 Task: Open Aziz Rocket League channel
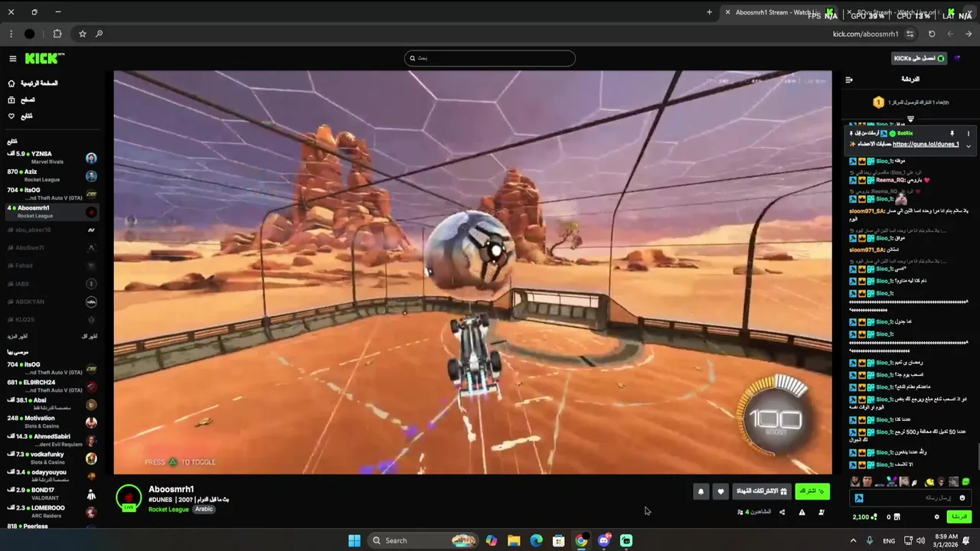tap(52, 175)
